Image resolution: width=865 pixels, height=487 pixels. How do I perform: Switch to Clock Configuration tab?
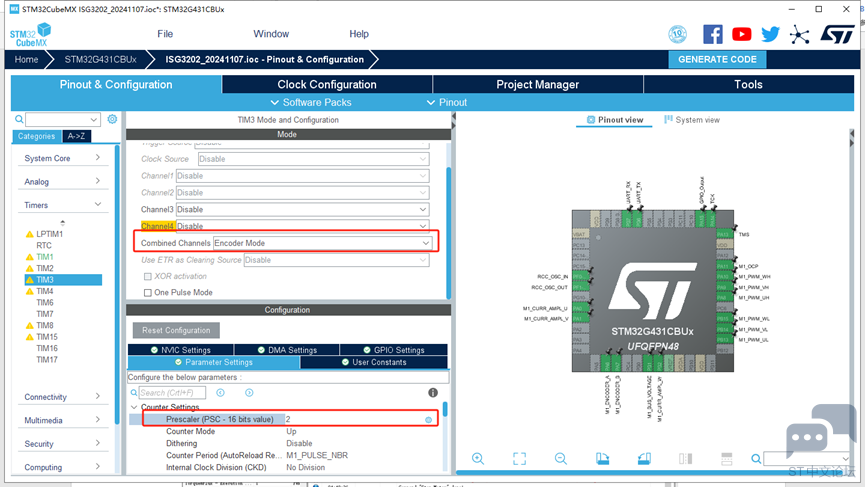click(327, 84)
